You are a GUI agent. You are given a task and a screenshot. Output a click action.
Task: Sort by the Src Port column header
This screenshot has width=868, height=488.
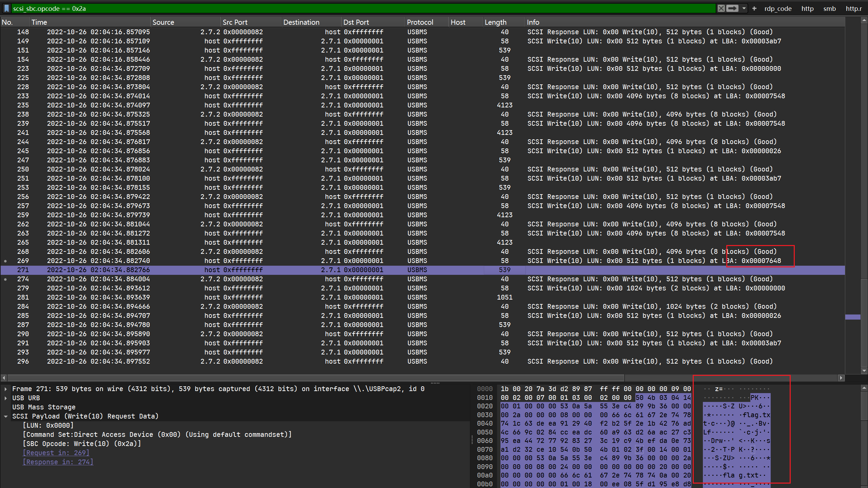(251, 22)
